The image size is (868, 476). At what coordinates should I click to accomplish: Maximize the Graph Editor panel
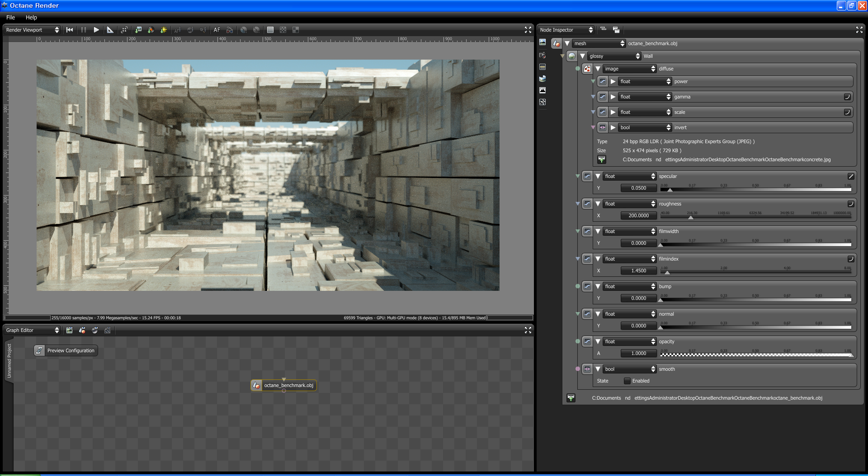[x=528, y=330]
